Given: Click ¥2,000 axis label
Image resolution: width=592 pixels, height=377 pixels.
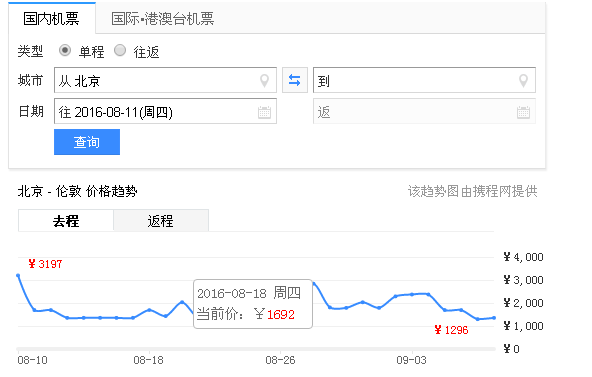Looking at the screenshot, I should (x=523, y=303).
